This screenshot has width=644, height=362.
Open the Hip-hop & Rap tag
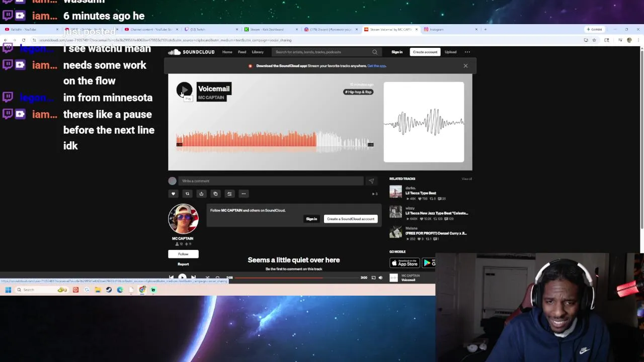(358, 92)
